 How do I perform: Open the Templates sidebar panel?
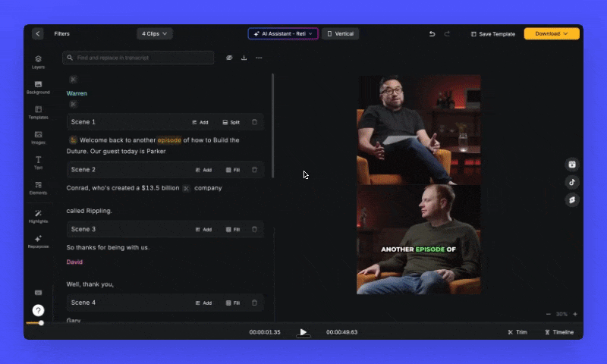point(38,112)
